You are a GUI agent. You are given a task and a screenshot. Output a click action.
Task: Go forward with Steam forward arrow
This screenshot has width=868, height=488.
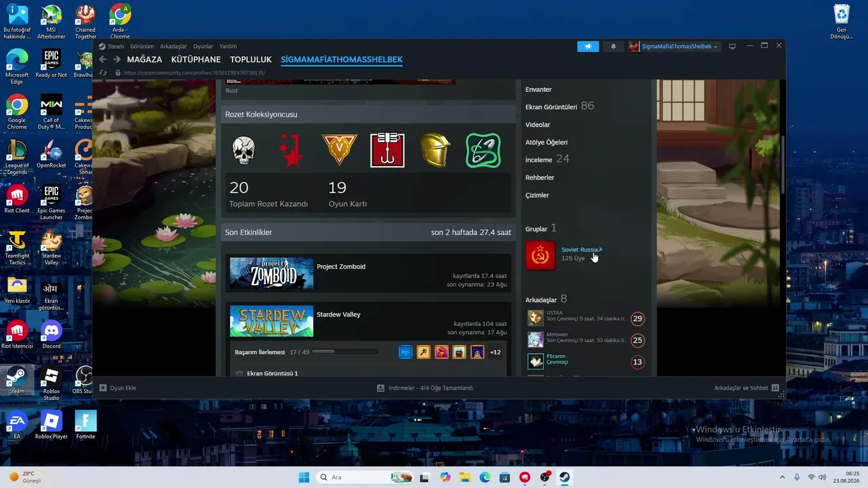pos(117,60)
